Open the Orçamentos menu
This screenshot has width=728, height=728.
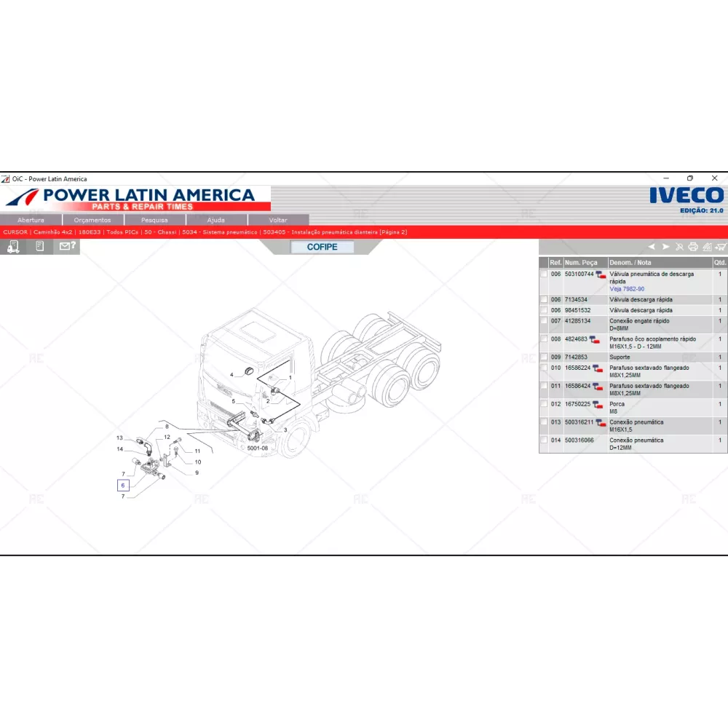point(92,220)
